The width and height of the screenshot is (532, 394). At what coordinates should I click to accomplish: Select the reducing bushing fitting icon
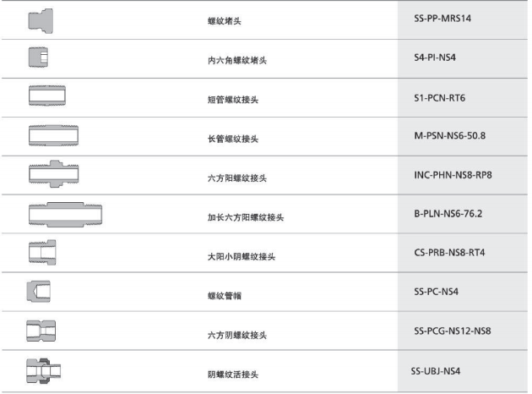pos(41,251)
